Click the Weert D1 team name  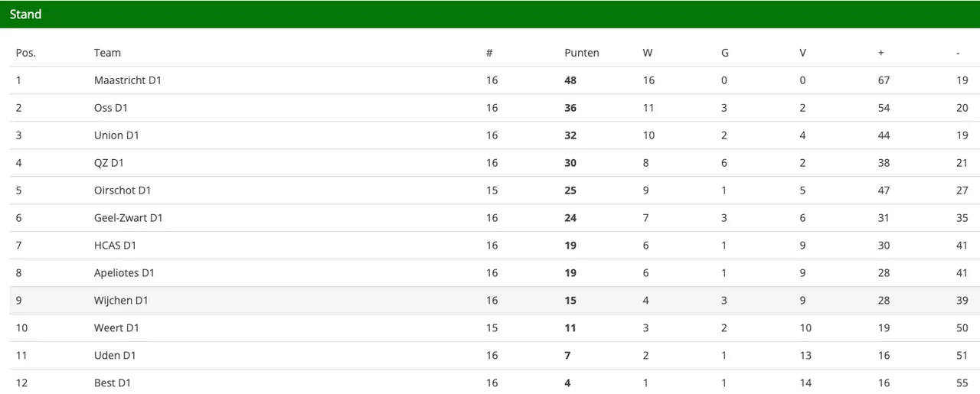pyautogui.click(x=116, y=328)
